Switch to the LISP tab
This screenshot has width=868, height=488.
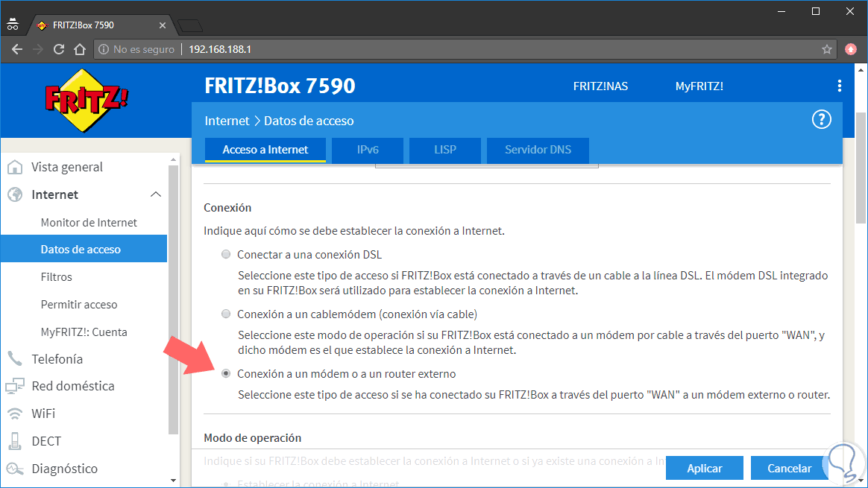pos(445,150)
